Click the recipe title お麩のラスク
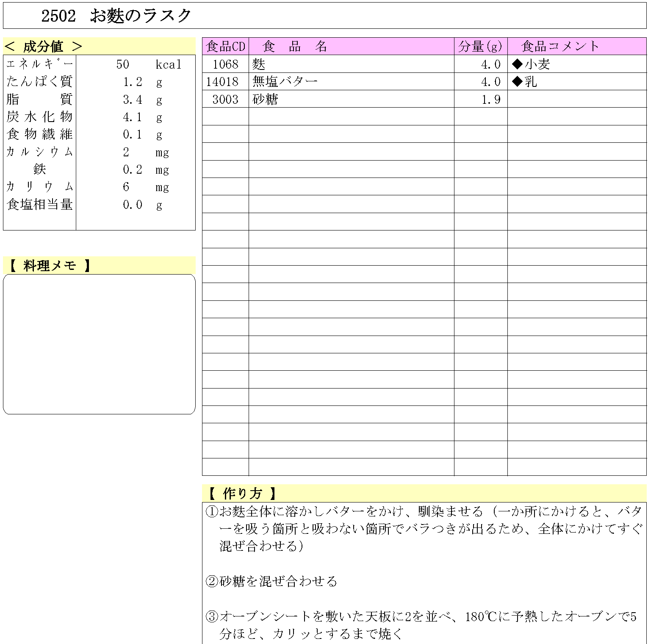 (141, 16)
